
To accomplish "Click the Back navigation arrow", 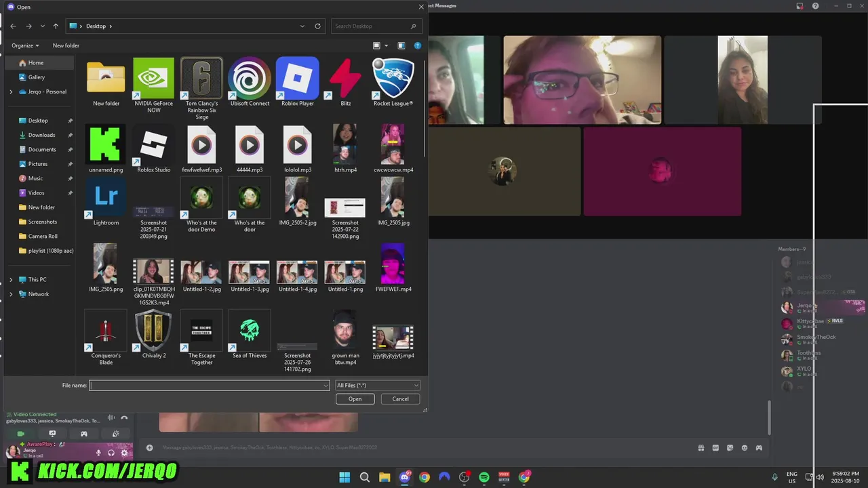I will pyautogui.click(x=13, y=26).
